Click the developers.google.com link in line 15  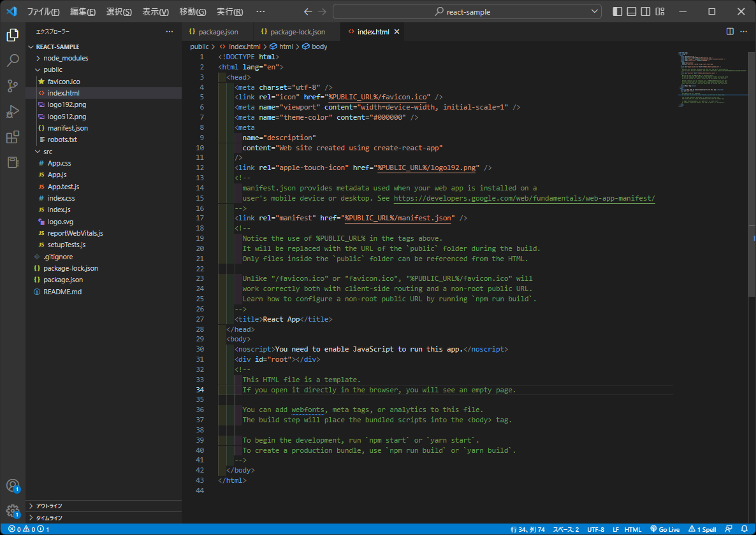(524, 198)
